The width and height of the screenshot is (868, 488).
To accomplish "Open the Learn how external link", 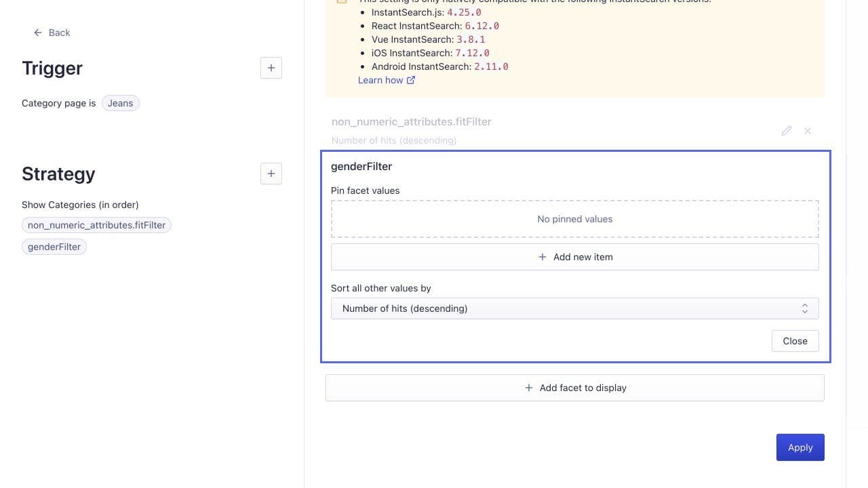I will 387,80.
